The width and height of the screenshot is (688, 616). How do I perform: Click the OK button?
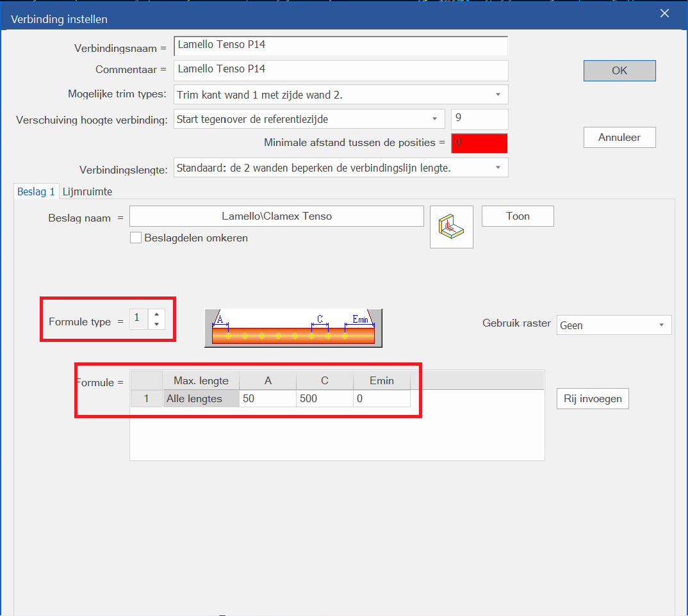click(619, 70)
